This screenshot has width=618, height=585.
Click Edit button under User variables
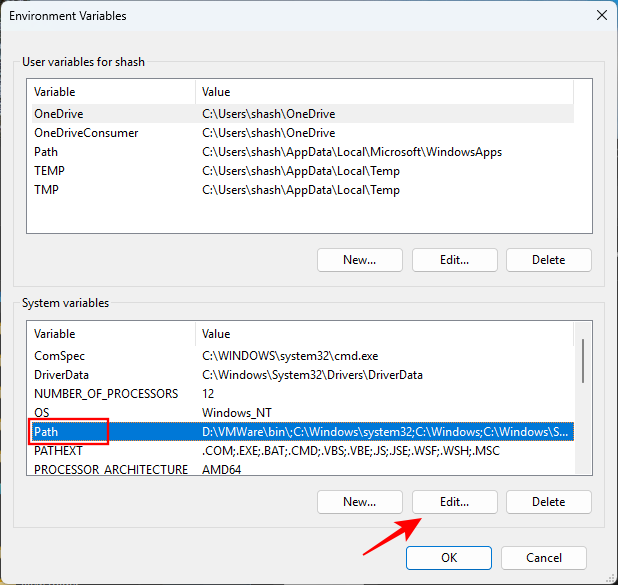tap(454, 260)
